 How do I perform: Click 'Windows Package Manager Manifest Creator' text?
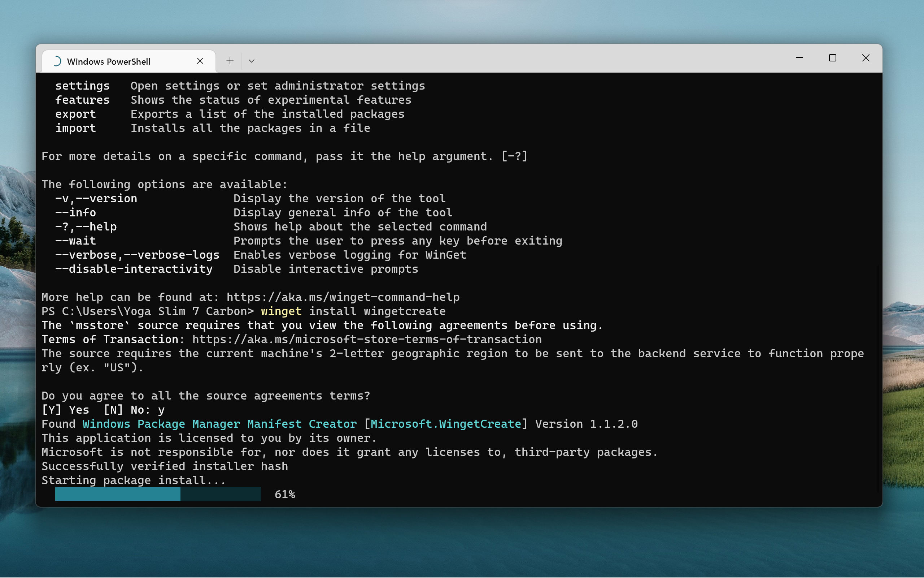(x=219, y=424)
